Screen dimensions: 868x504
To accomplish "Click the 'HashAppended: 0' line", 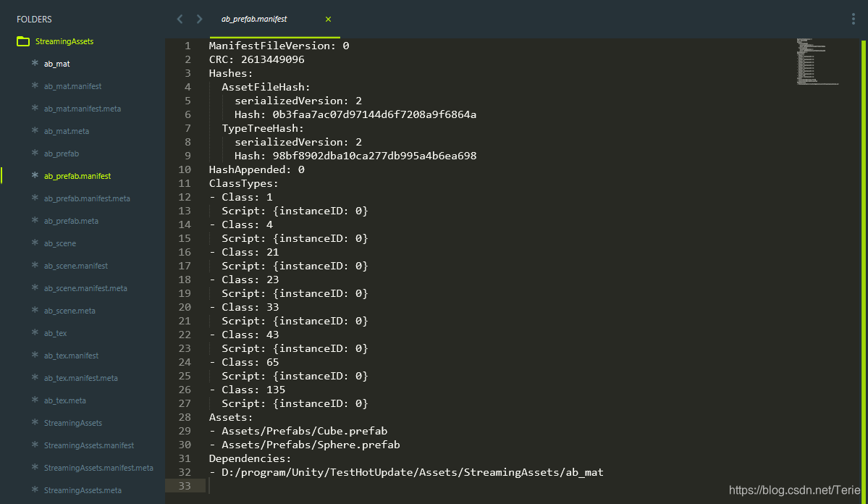I will coord(256,169).
